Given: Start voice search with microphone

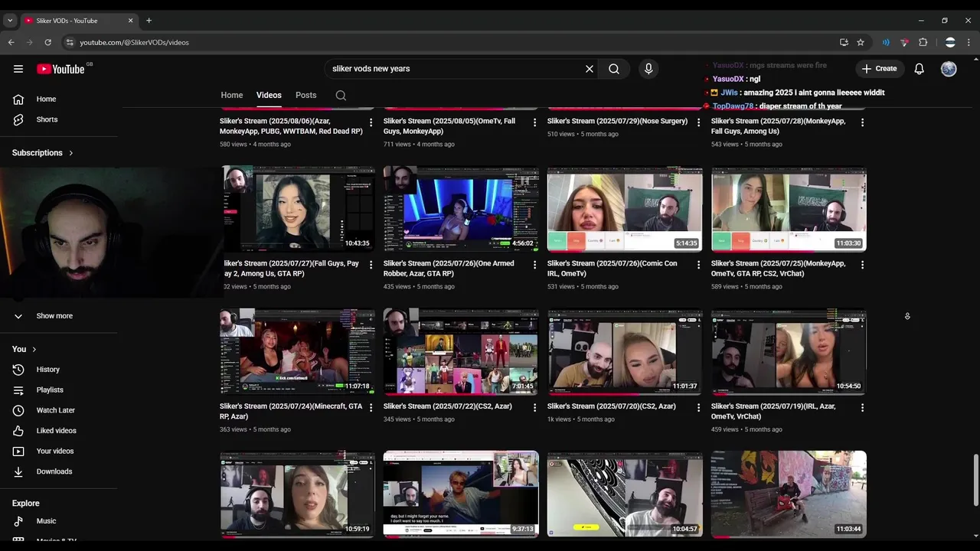Looking at the screenshot, I should (x=648, y=69).
